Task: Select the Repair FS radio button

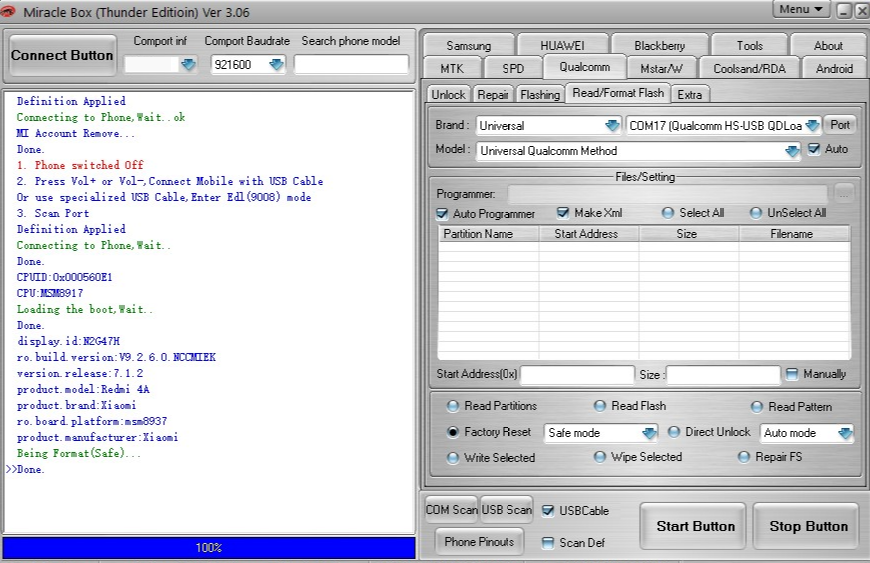Action: tap(744, 457)
